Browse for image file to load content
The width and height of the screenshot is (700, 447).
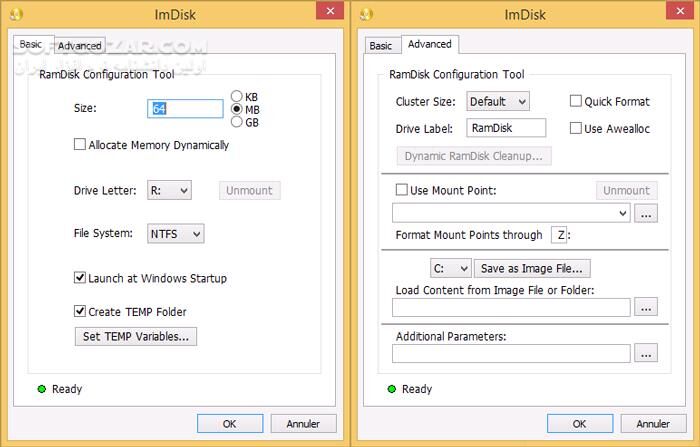pyautogui.click(x=646, y=307)
